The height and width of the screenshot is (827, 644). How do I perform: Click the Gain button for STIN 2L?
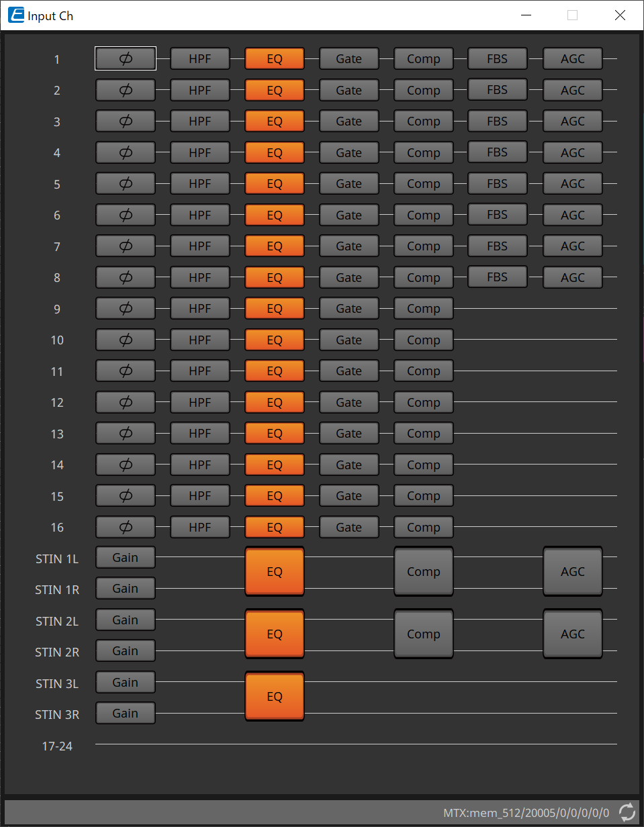[126, 620]
